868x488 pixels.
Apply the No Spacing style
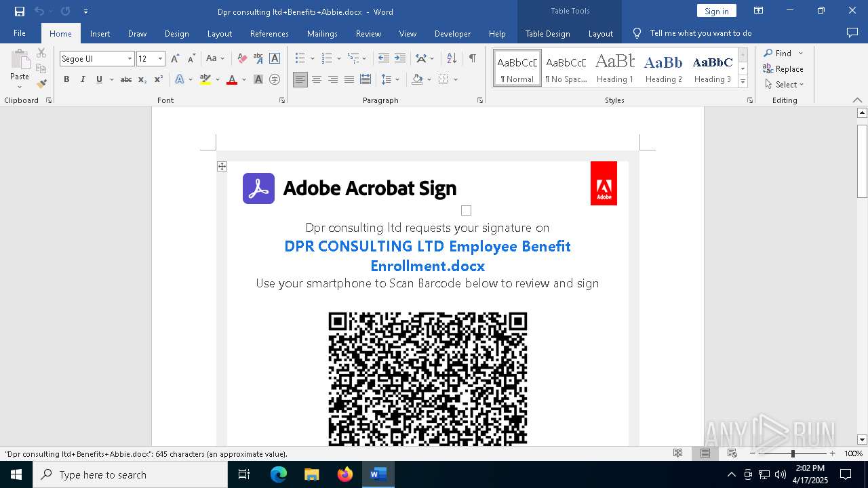tap(566, 68)
